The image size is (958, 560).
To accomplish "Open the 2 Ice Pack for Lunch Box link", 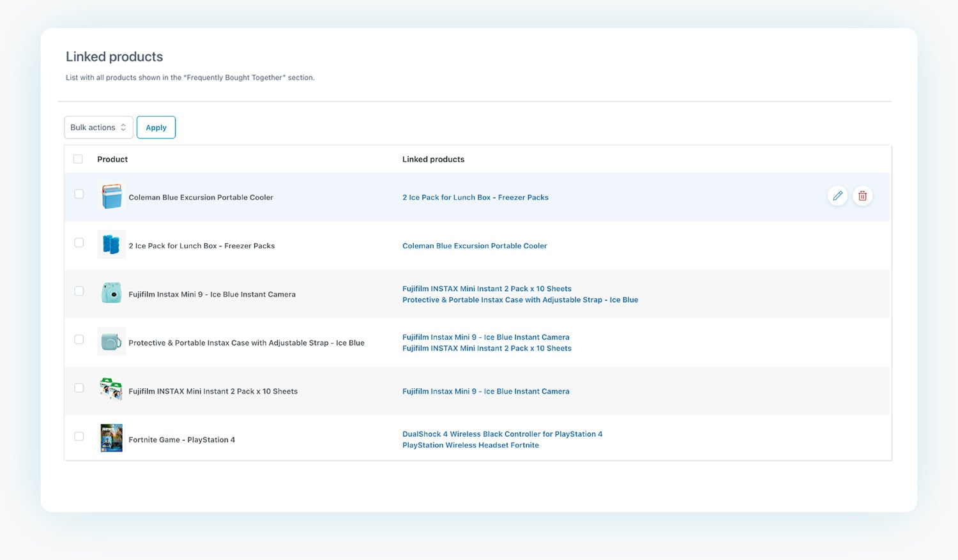I will point(475,197).
